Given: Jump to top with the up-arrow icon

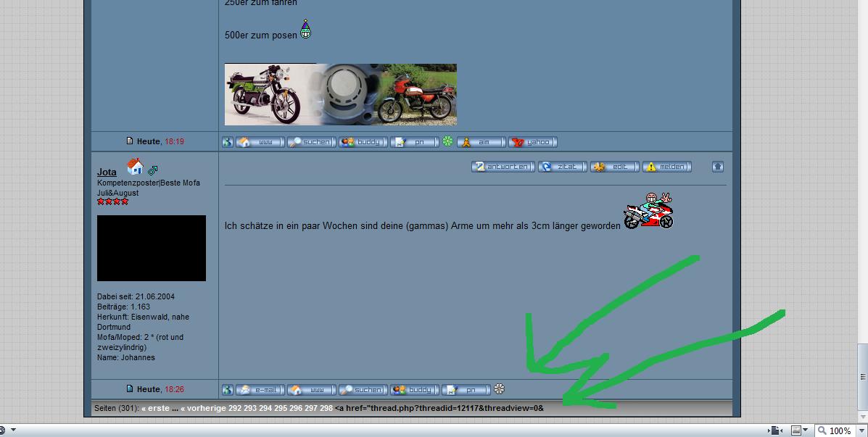Looking at the screenshot, I should point(717,167).
